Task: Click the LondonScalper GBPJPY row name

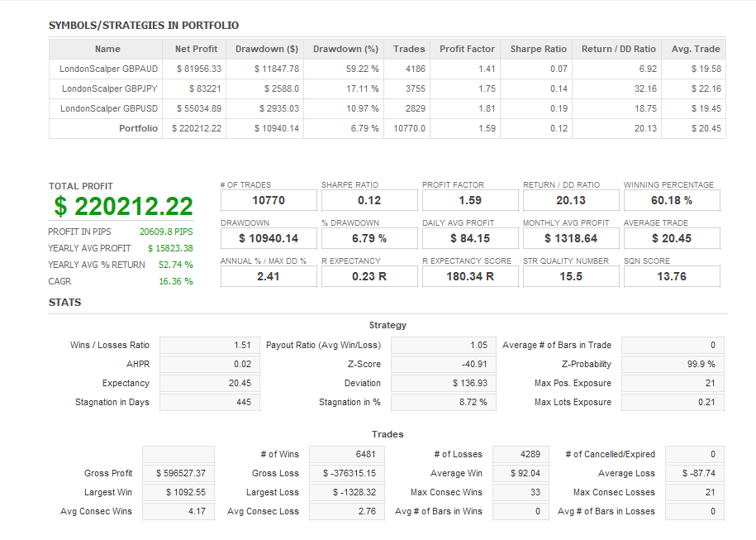Action: (109, 89)
